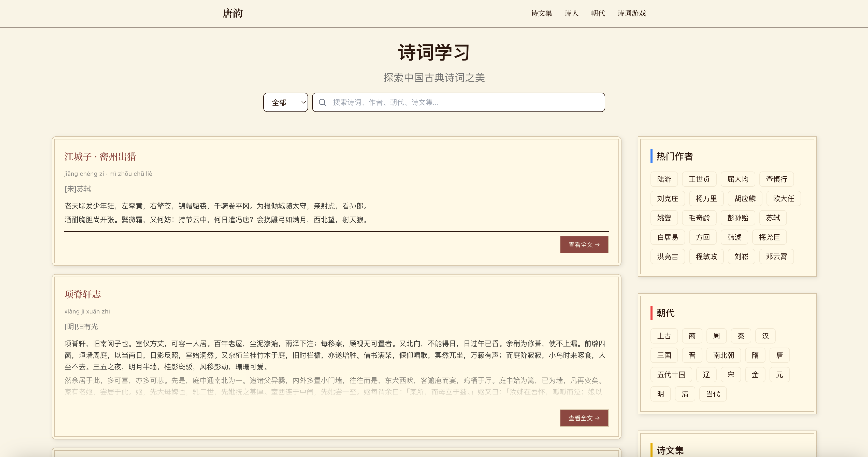Select popular author 王世贞
This screenshot has height=457, width=868.
coord(699,179)
